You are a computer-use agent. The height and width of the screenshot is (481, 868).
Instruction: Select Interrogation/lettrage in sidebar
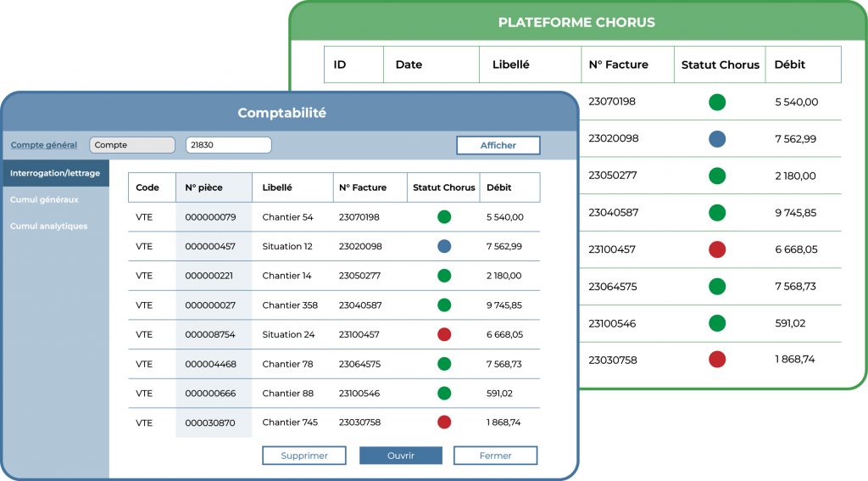[55, 173]
